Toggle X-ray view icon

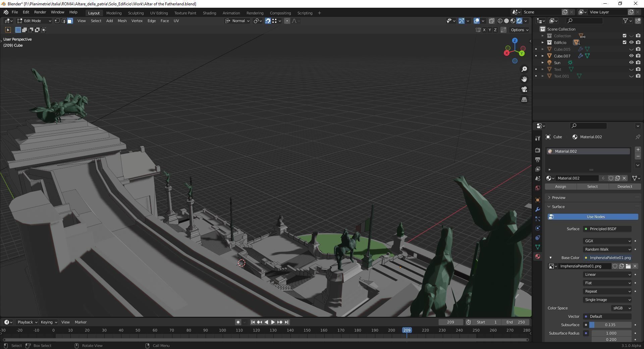[491, 21]
